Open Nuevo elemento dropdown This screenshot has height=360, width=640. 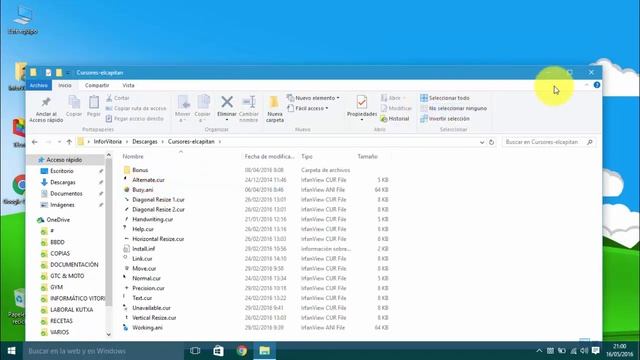click(x=313, y=98)
